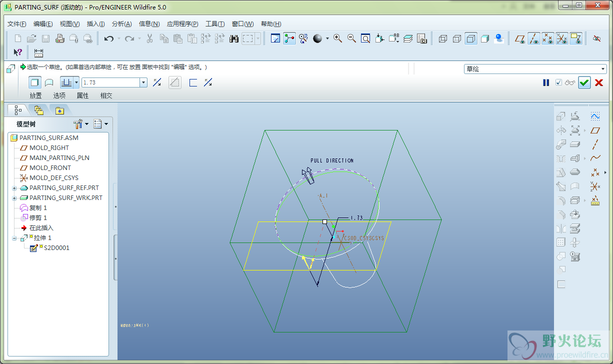Click the What's This help pointer
The height and width of the screenshot is (364, 613).
[x=17, y=52]
